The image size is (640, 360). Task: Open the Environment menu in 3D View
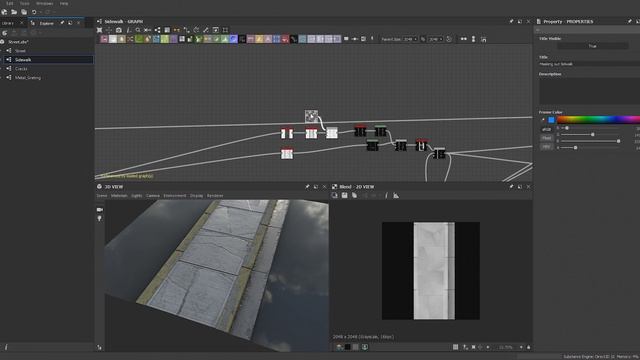pyautogui.click(x=175, y=196)
